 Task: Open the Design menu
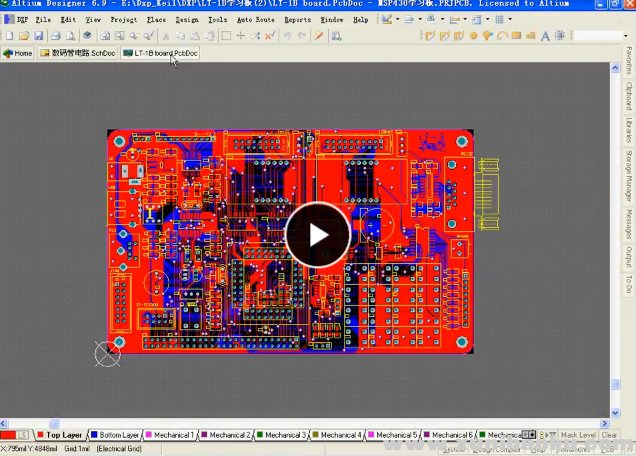click(187, 19)
